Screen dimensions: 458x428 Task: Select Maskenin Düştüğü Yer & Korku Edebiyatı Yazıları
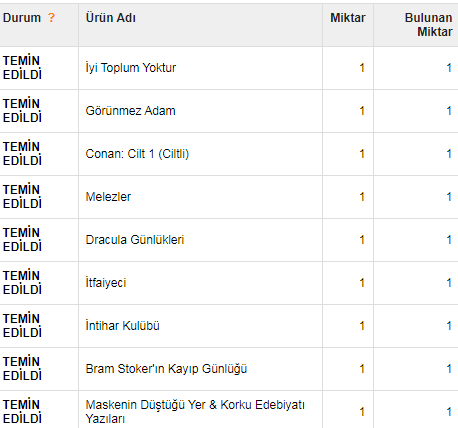pos(195,412)
